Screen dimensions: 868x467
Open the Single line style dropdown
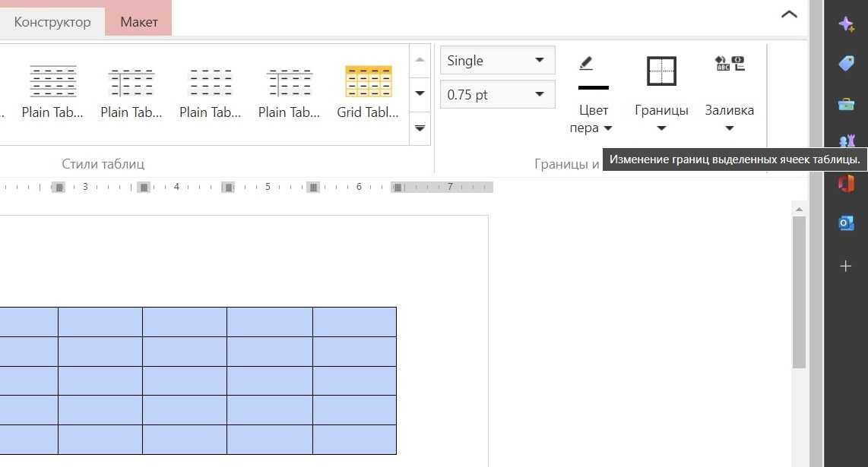(x=497, y=61)
